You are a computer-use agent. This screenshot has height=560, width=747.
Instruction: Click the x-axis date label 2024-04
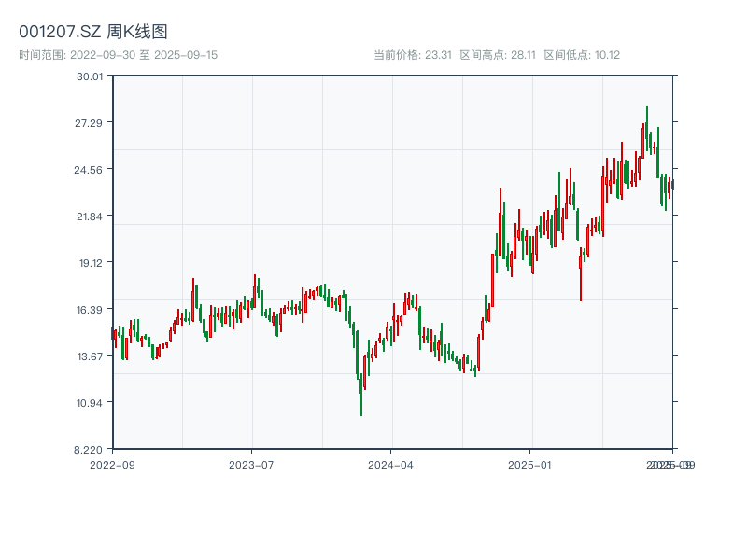point(390,465)
